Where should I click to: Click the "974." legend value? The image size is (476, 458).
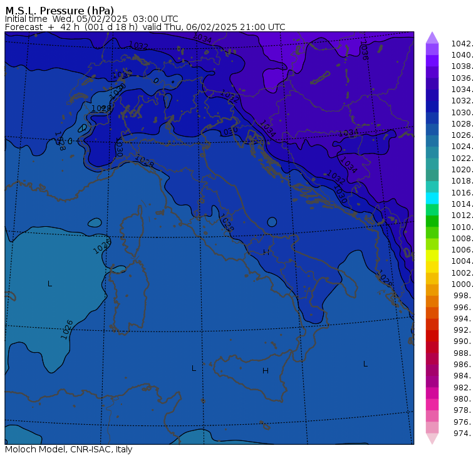(x=463, y=433)
